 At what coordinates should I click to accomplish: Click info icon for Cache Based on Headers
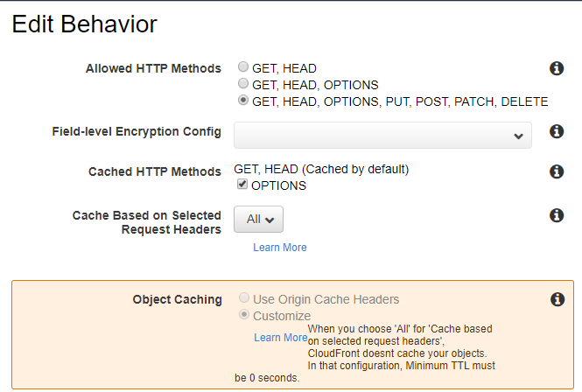pyautogui.click(x=556, y=215)
